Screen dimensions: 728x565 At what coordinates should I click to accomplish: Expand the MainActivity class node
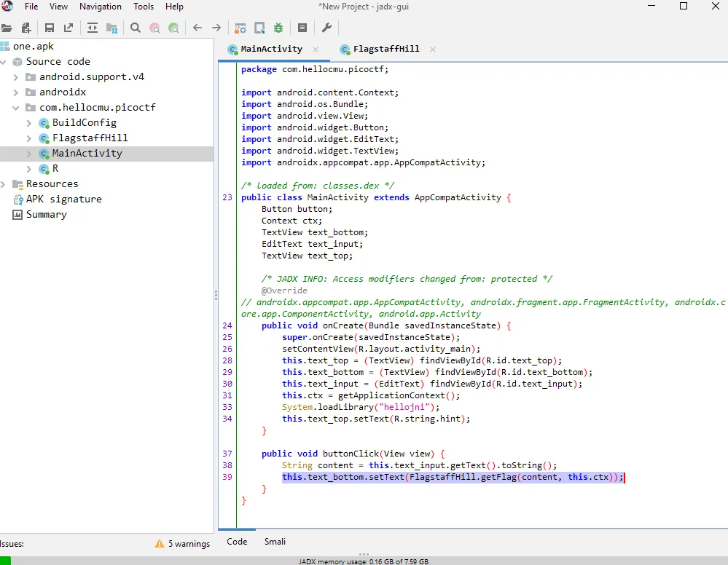(x=29, y=154)
